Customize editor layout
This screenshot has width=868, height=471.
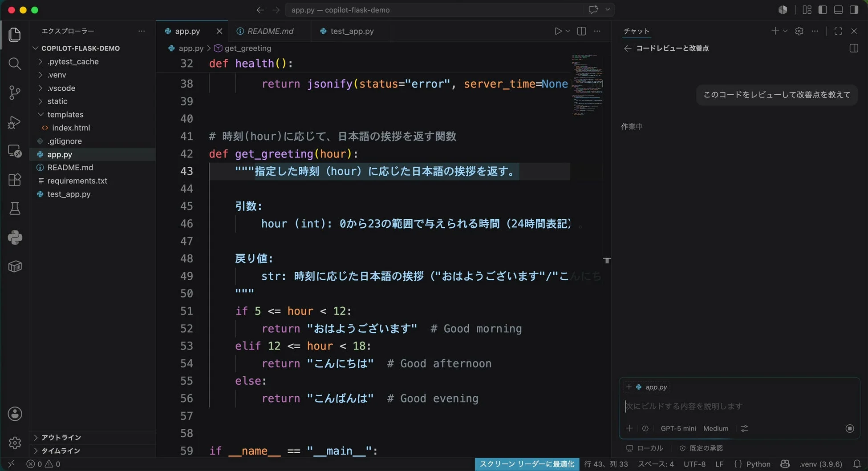(x=807, y=10)
